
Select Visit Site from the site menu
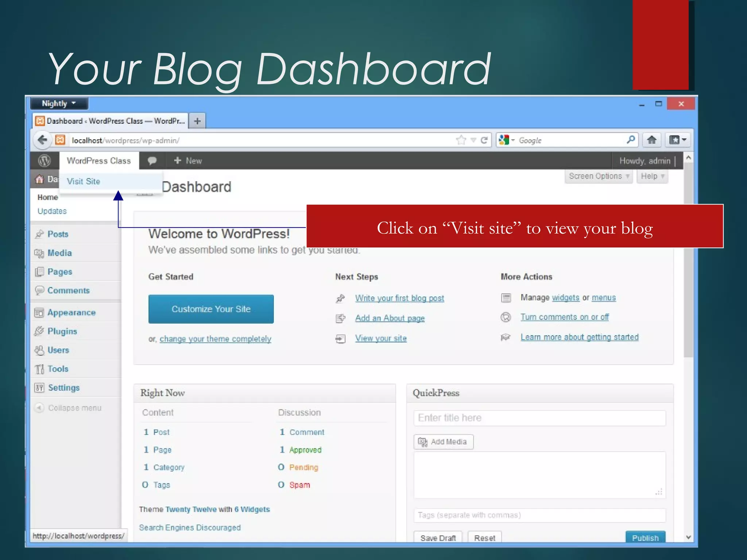[x=84, y=182]
